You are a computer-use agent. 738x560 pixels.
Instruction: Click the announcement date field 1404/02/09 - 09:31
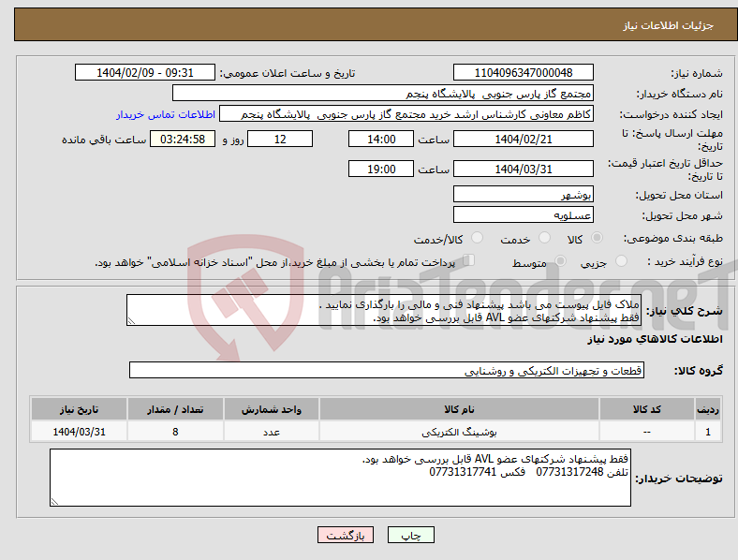145,72
